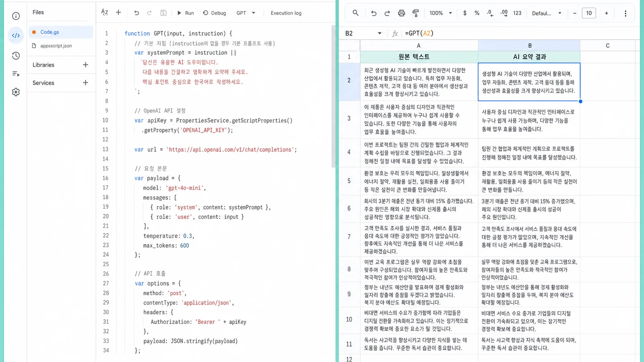Add a service with plus icon
The height and width of the screenshot is (362, 644).
85,82
